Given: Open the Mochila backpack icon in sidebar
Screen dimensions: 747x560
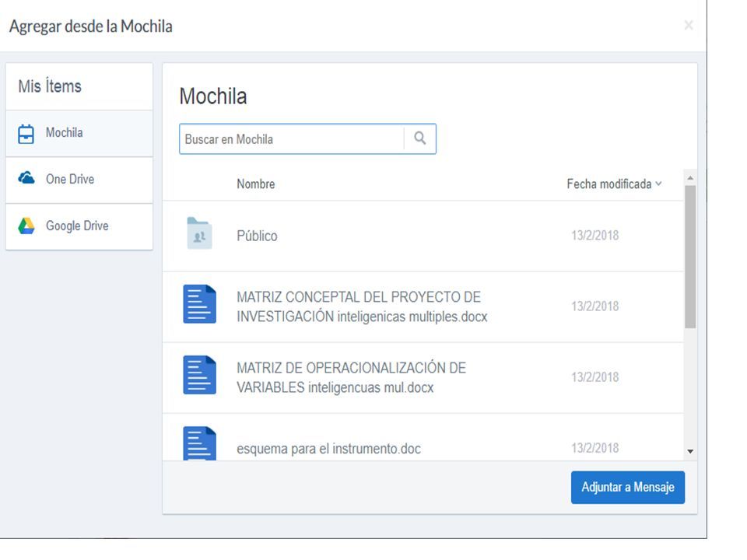Looking at the screenshot, I should (26, 134).
